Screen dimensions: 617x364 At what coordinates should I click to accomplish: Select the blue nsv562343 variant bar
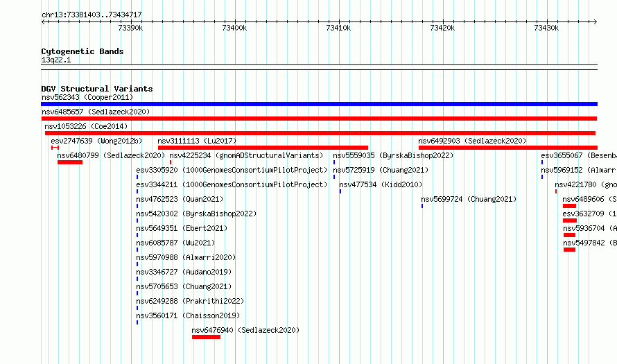319,104
